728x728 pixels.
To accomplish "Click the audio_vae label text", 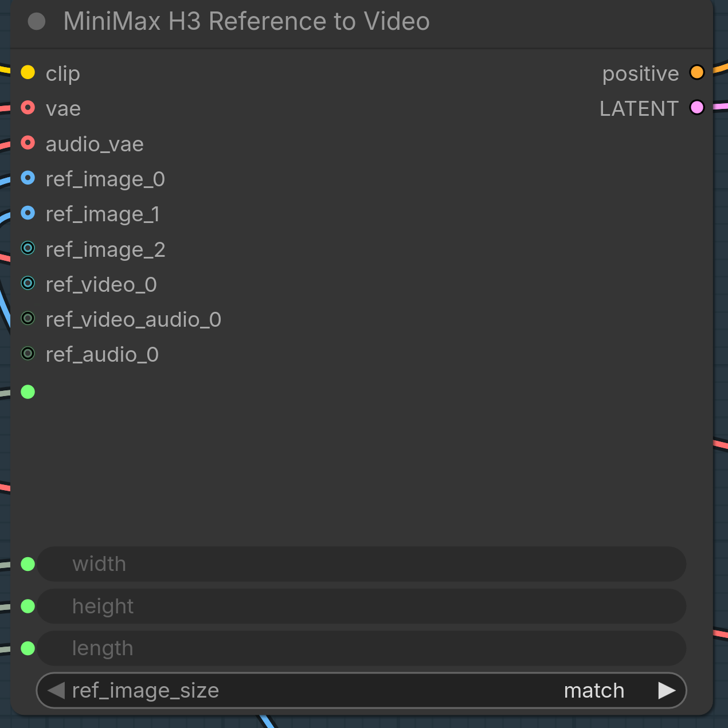I will point(95,144).
